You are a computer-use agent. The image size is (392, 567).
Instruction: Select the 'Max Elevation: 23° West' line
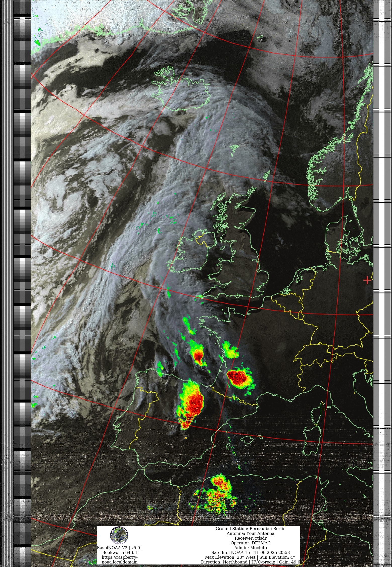point(251,557)
